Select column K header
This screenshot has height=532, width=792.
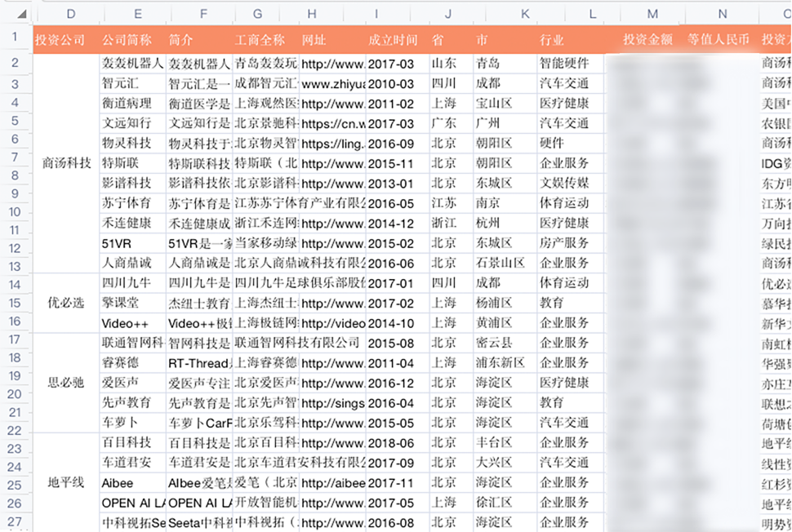point(525,14)
